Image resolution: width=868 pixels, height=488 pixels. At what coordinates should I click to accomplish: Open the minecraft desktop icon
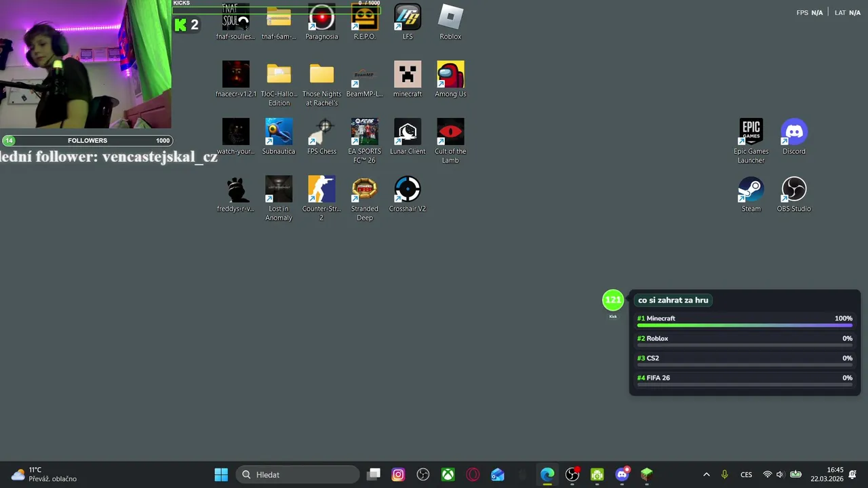point(408,79)
